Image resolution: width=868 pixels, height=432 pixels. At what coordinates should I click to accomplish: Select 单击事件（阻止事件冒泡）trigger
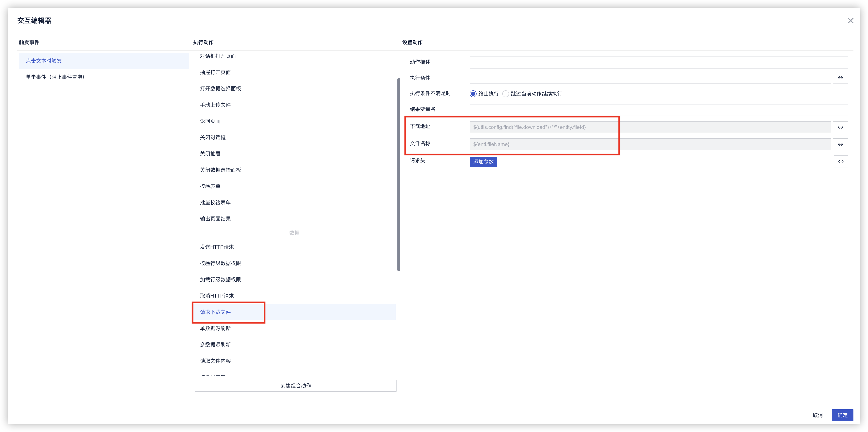coord(55,77)
